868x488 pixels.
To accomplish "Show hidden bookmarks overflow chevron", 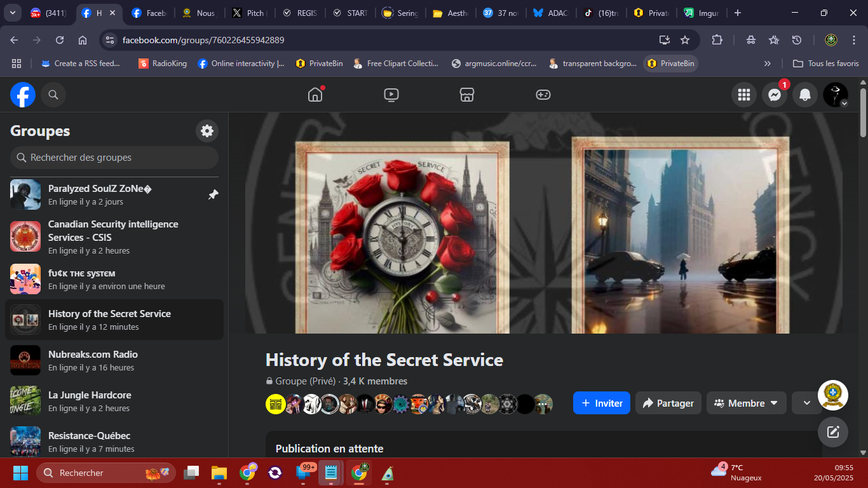I will (767, 64).
